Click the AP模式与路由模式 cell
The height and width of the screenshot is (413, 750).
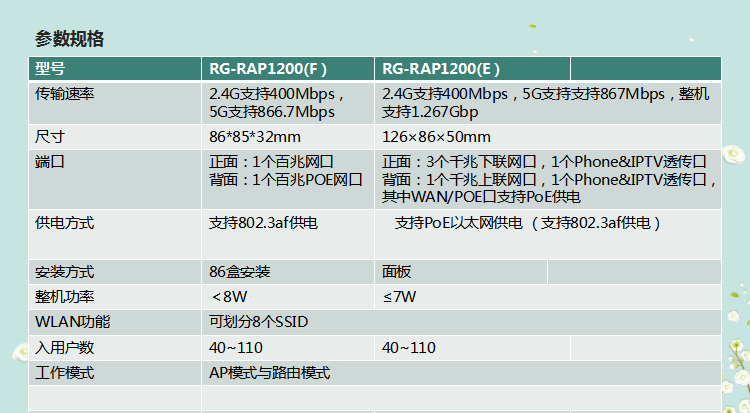pyautogui.click(x=270, y=373)
